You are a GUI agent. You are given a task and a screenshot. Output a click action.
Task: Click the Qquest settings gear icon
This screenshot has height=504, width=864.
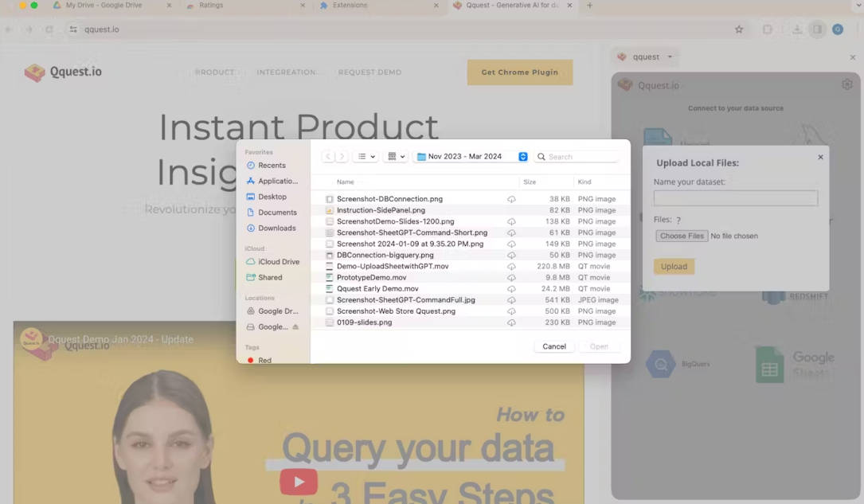pyautogui.click(x=846, y=84)
